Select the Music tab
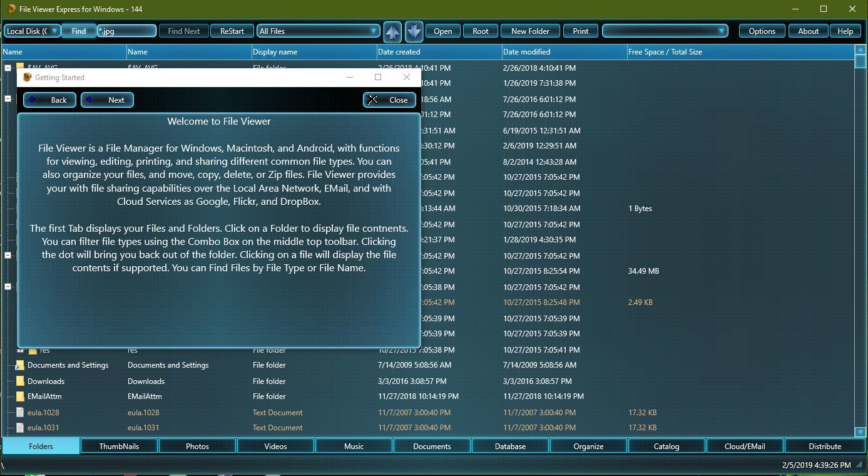868x476 pixels. [354, 447]
